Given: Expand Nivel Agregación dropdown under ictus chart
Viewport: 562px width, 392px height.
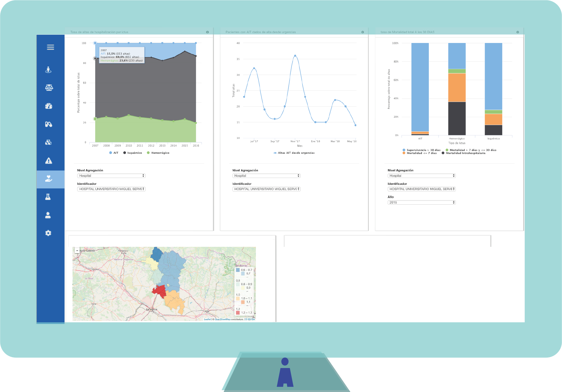Looking at the screenshot, I should pos(111,176).
